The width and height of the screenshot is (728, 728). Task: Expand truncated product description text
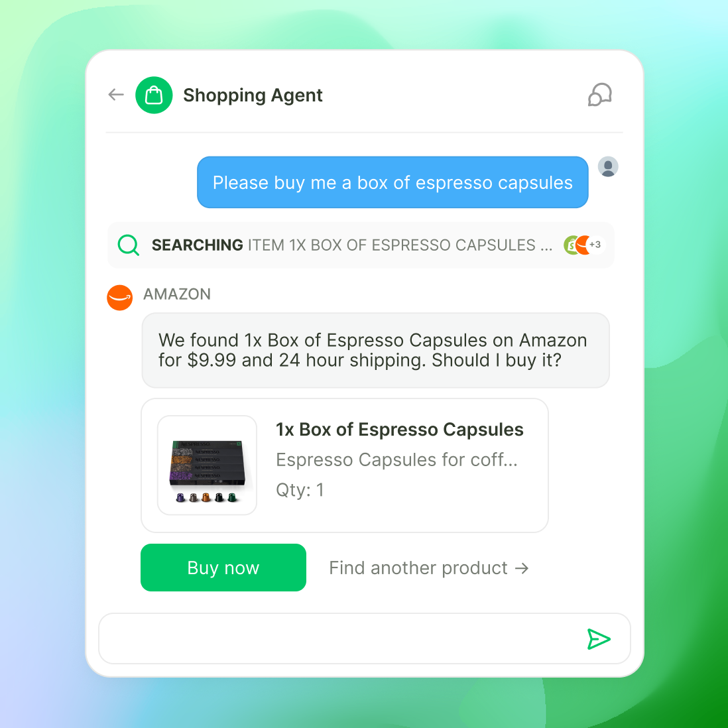[396, 459]
